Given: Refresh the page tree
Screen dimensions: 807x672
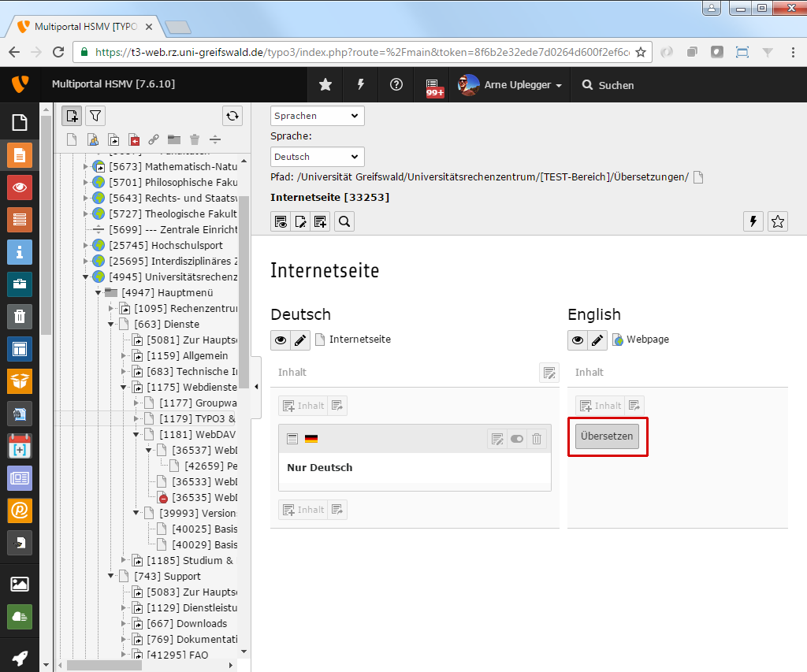Looking at the screenshot, I should coord(232,116).
